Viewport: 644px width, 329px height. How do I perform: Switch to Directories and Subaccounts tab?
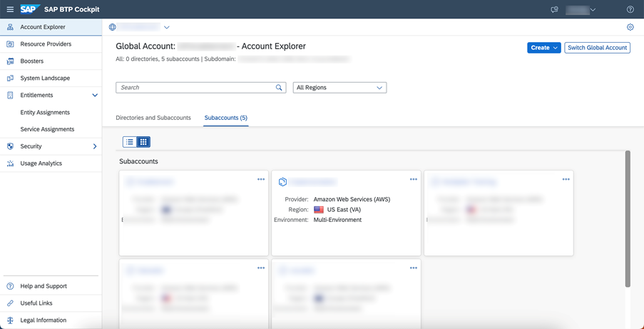[x=153, y=118]
